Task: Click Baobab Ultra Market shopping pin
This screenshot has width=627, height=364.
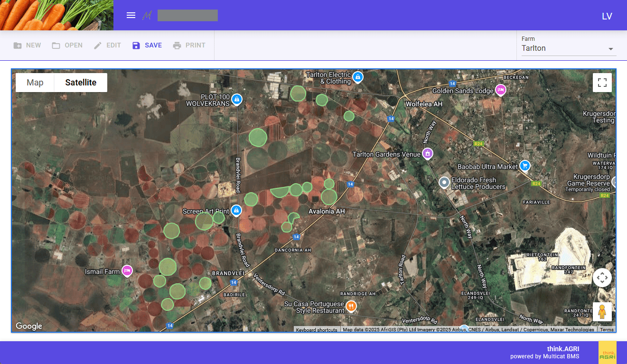Action: (524, 166)
